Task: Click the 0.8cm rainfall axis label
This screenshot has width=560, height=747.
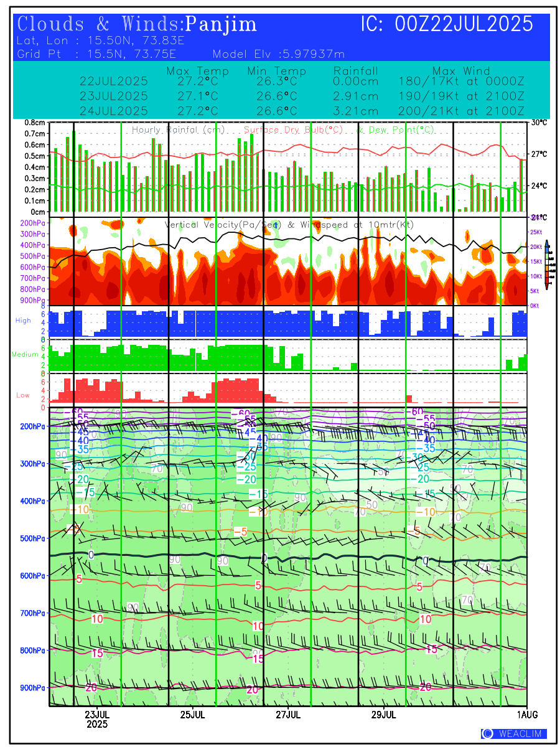Action: click(35, 122)
